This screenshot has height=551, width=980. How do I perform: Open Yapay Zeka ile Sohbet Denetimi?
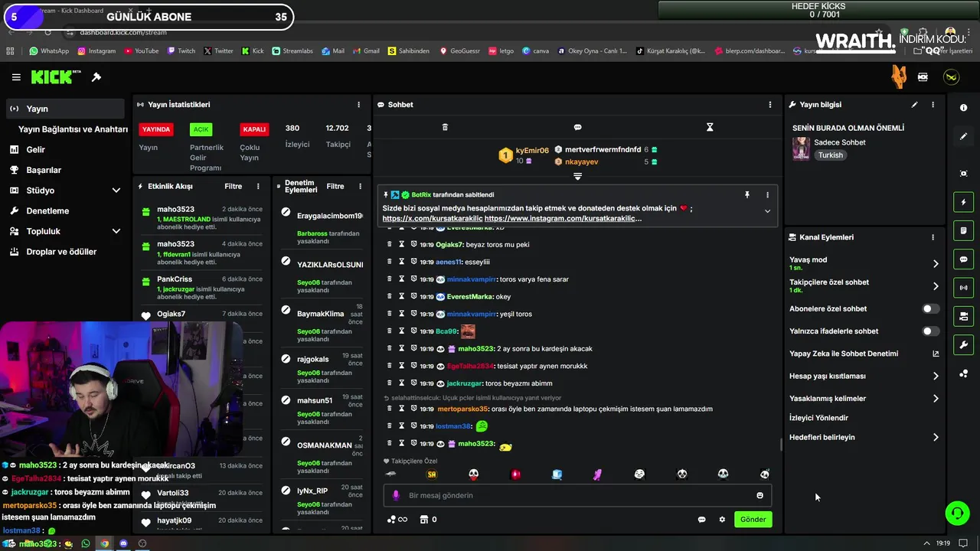pyautogui.click(x=864, y=354)
